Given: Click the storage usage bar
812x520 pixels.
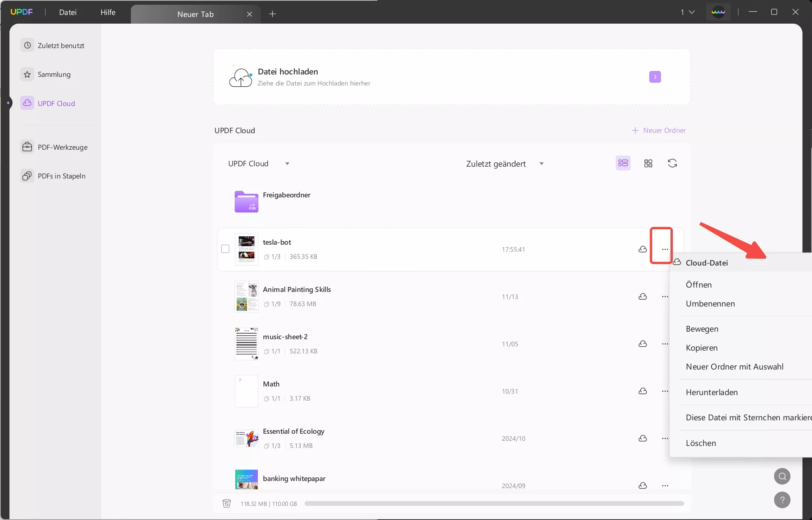Looking at the screenshot, I should click(x=494, y=503).
